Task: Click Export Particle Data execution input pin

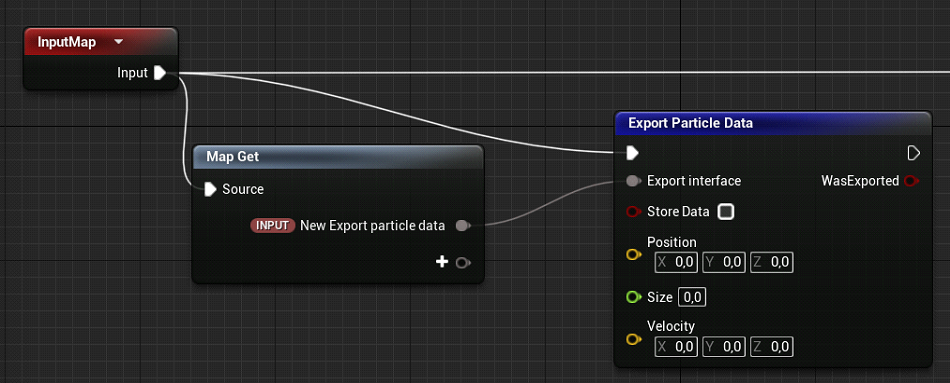Action: pyautogui.click(x=632, y=153)
